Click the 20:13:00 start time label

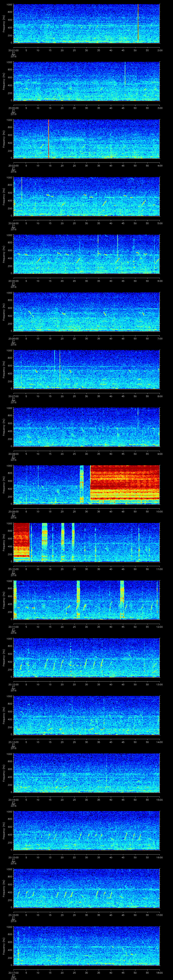tap(13, 742)
